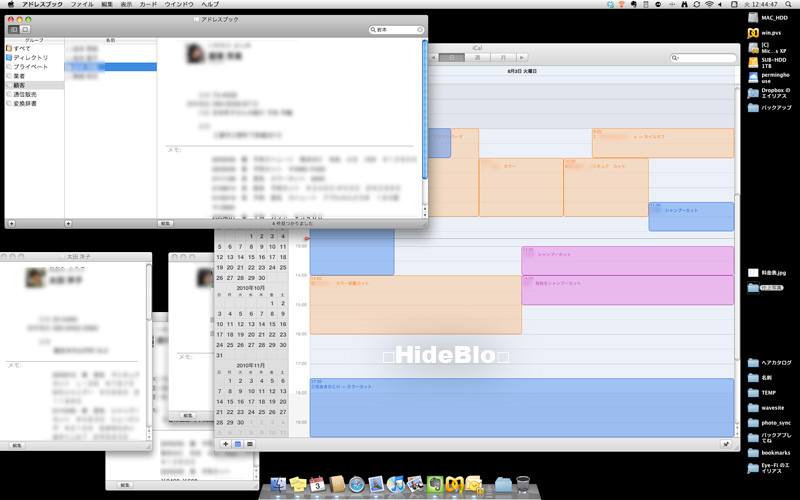Open the 表示 menu
The width and height of the screenshot is (800, 500).
[x=126, y=4]
